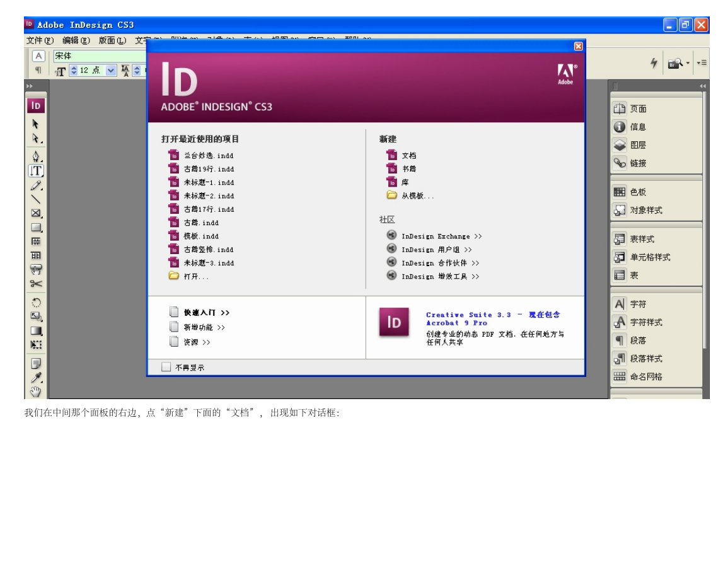Select the Pencil tool
728x563 pixels.
click(36, 185)
